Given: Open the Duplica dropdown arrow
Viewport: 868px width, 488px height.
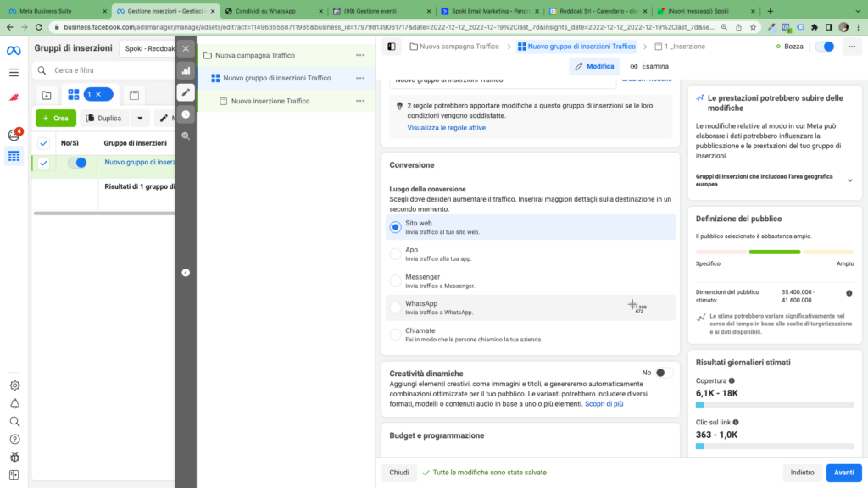Looking at the screenshot, I should pyautogui.click(x=139, y=119).
